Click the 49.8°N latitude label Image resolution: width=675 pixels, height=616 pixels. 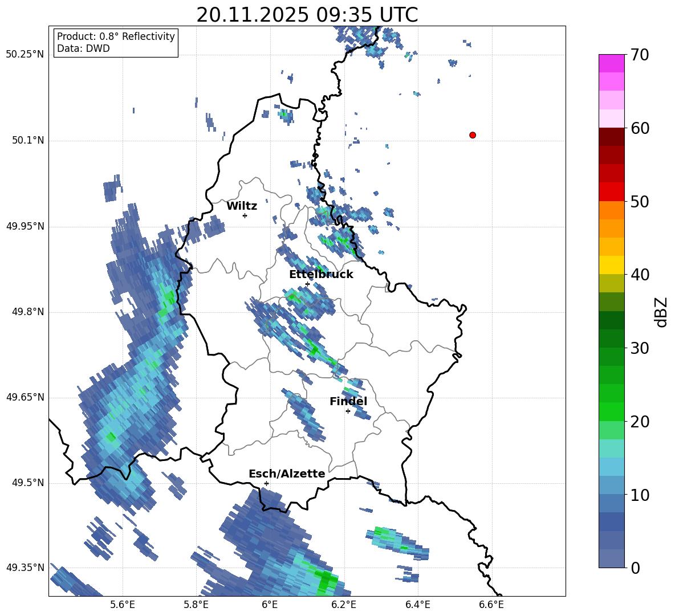(28, 312)
